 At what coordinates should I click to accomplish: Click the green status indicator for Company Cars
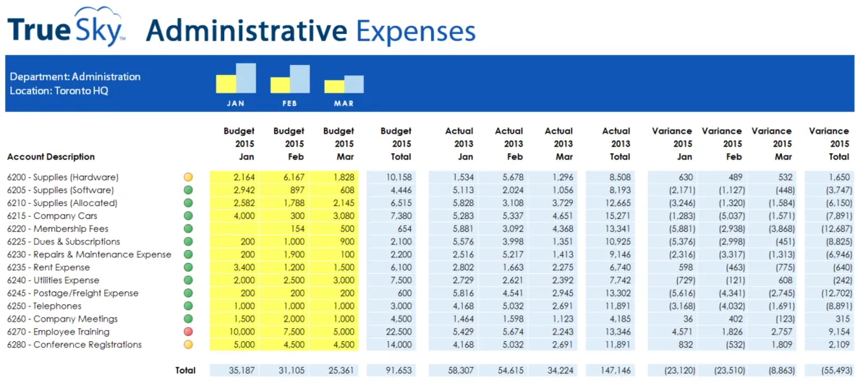188,216
